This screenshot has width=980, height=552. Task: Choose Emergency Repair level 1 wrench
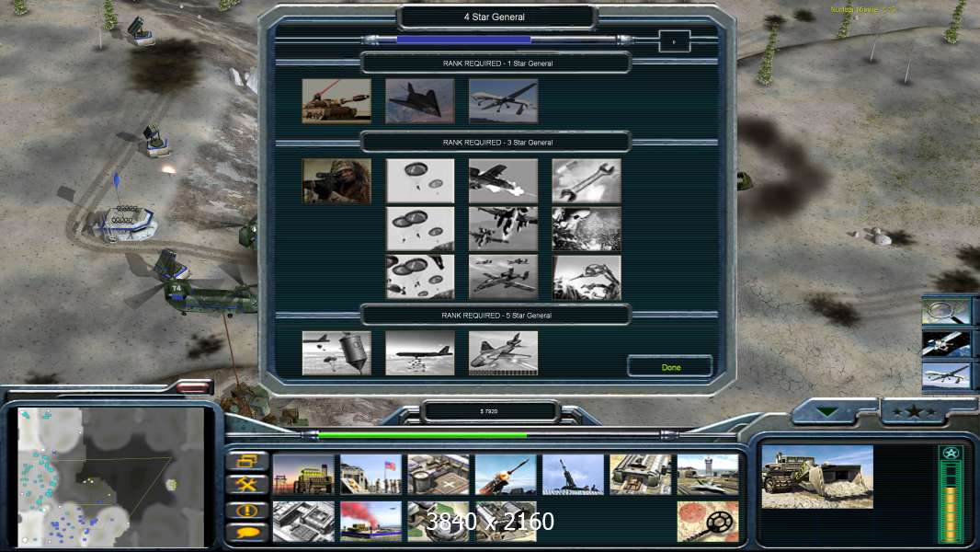[587, 180]
